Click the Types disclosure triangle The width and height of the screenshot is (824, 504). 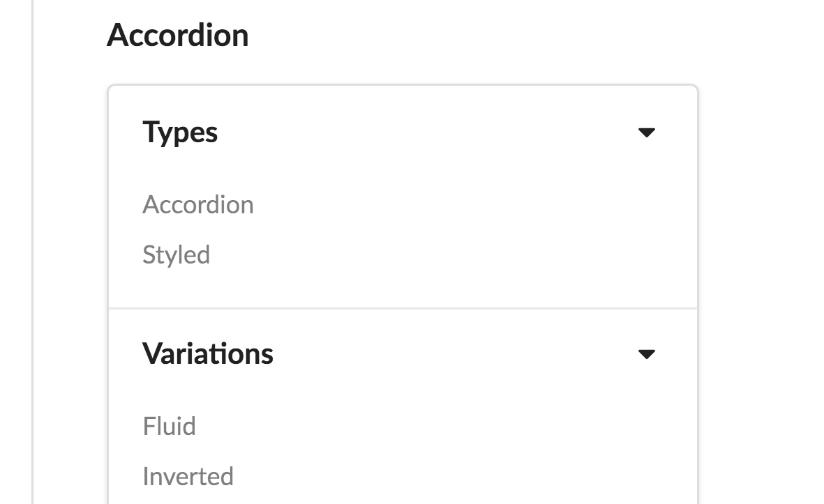click(x=648, y=132)
